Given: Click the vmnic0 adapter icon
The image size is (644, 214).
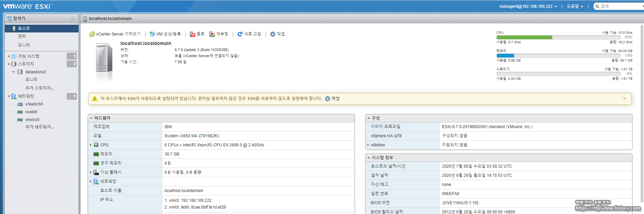Looking at the screenshot, I should click(20, 120).
